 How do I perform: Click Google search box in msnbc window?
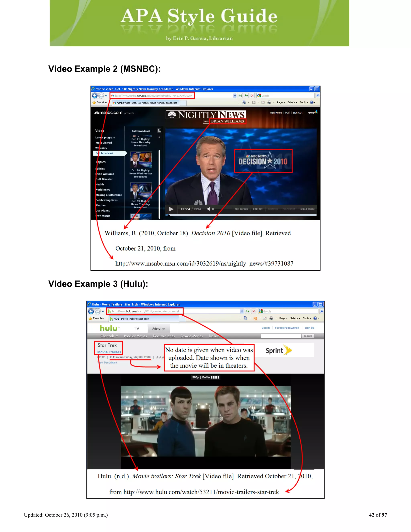286,96
